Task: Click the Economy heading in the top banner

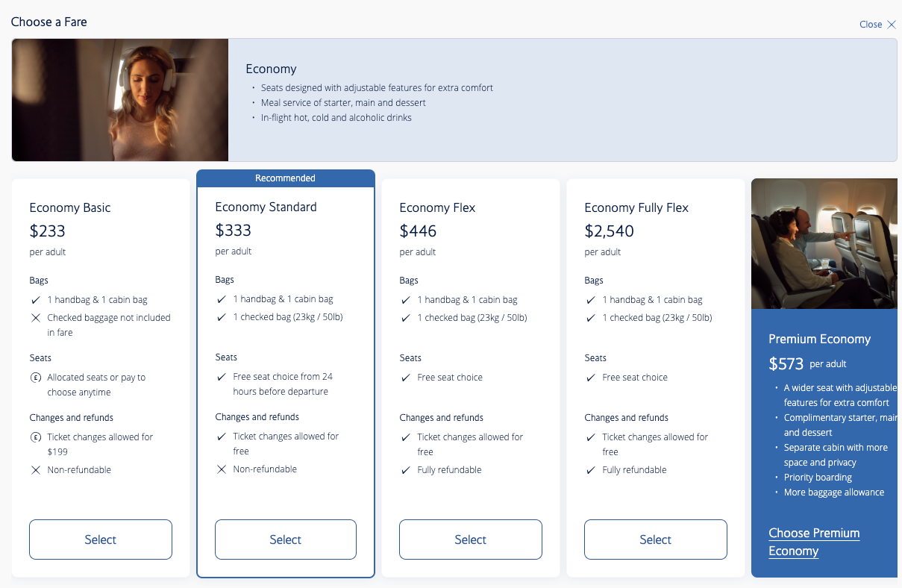Action: click(x=271, y=69)
